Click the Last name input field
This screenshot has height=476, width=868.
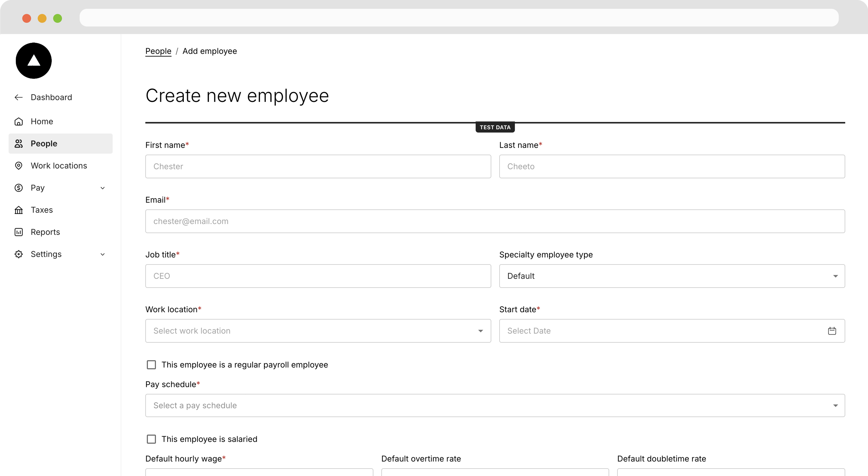(672, 166)
